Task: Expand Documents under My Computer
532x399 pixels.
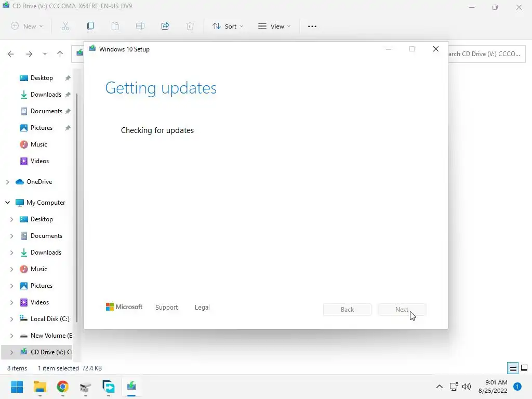Action: pyautogui.click(x=11, y=236)
